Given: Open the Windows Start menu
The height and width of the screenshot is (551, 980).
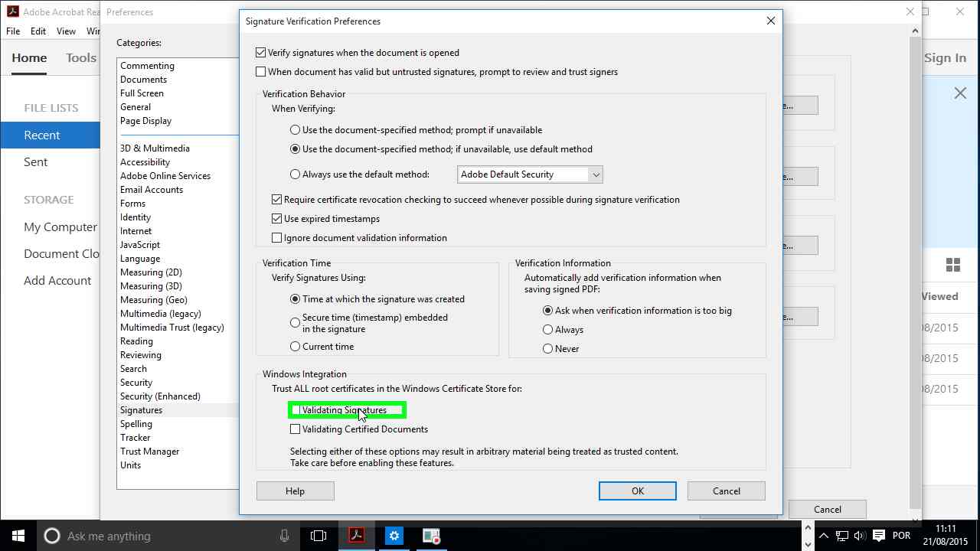Looking at the screenshot, I should [x=18, y=536].
